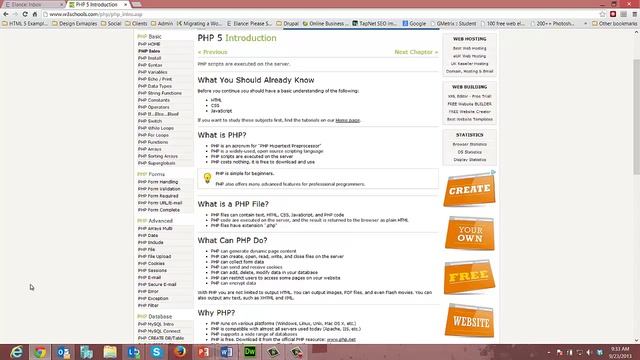
Task: Show hidden tray icons arrow
Action: tap(549, 352)
